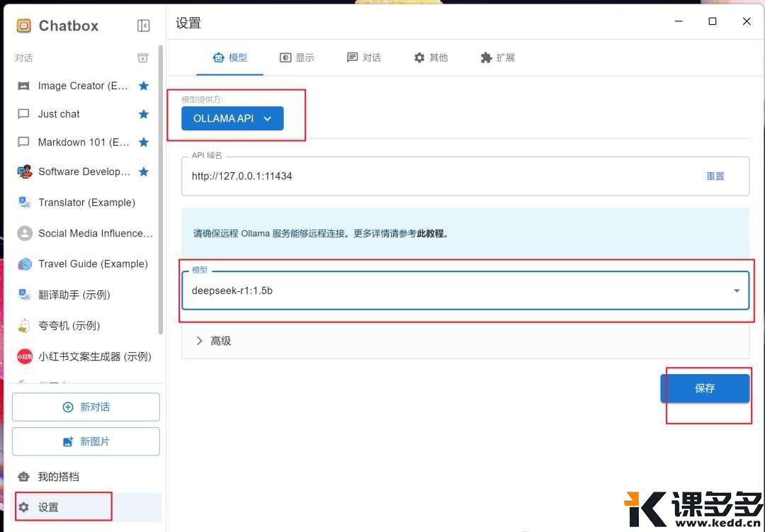The height and width of the screenshot is (532, 765).
Task: Open 小红书文案生成器 (示例) conversation
Action: point(85,356)
